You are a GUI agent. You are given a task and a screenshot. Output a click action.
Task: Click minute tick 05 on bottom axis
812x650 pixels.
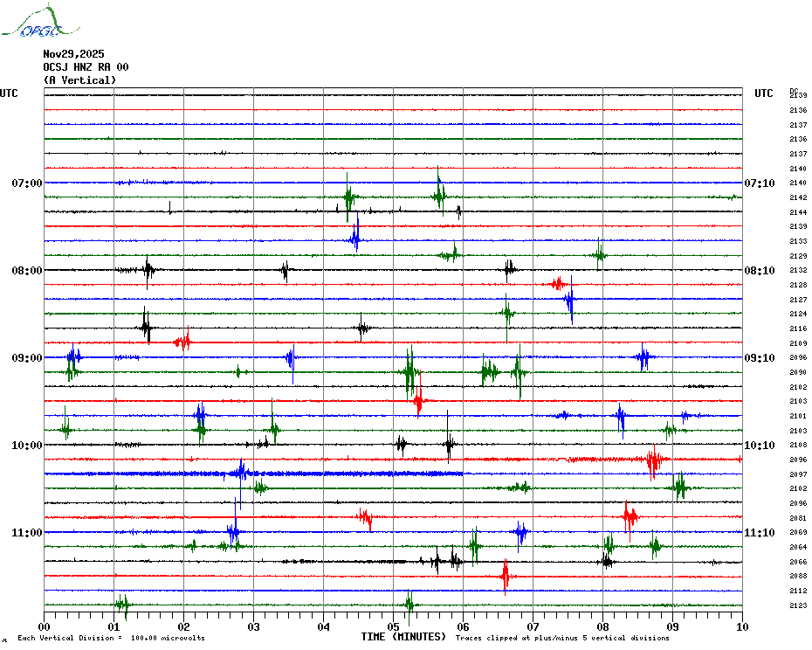coord(393,627)
